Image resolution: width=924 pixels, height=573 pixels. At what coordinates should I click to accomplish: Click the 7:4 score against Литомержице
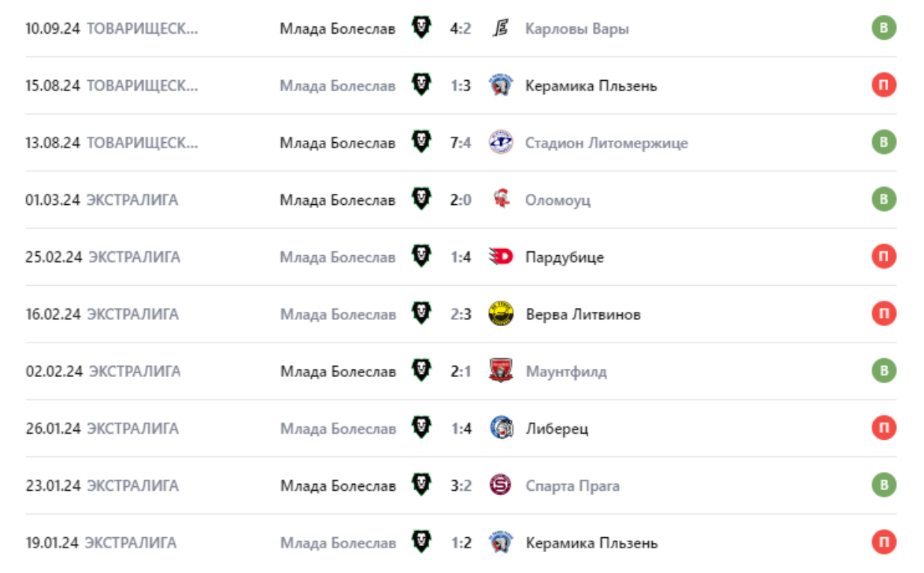point(461,142)
